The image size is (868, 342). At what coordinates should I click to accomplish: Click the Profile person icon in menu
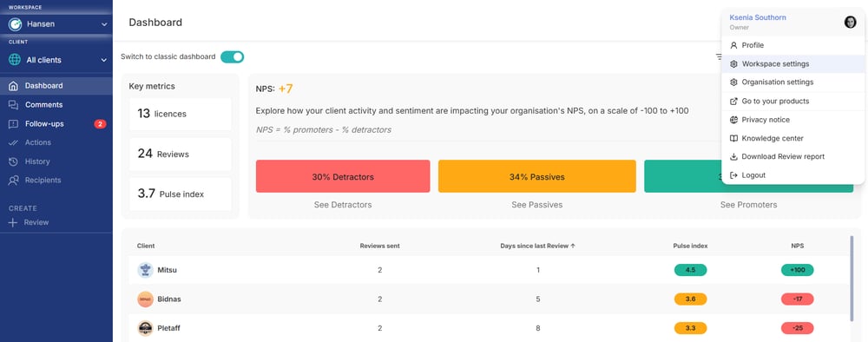(734, 45)
